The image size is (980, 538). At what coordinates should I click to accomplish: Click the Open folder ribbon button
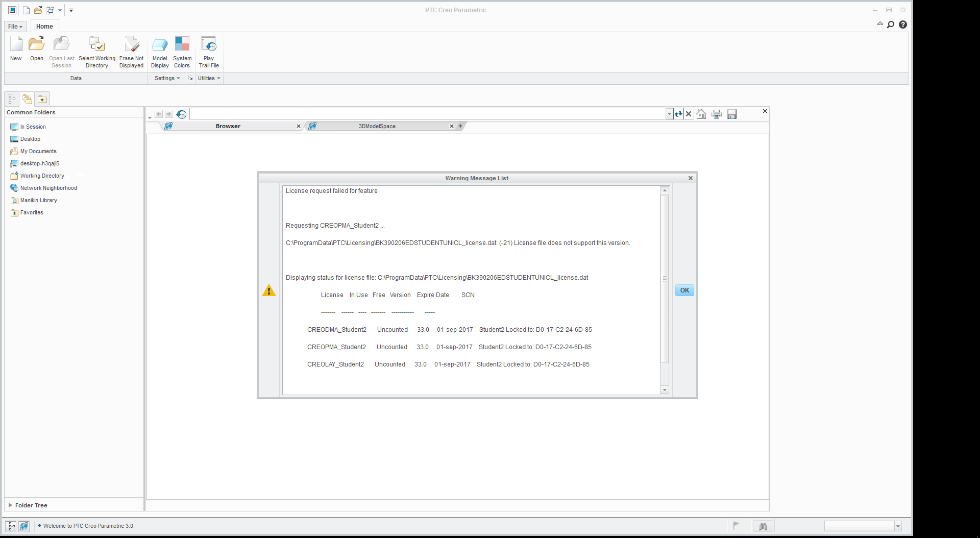pyautogui.click(x=36, y=49)
